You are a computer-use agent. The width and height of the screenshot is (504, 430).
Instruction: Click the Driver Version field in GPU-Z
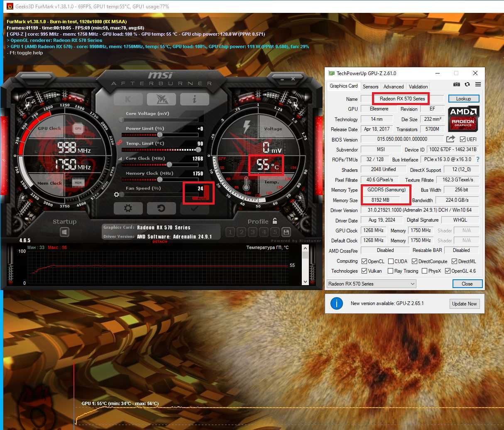tap(420, 210)
